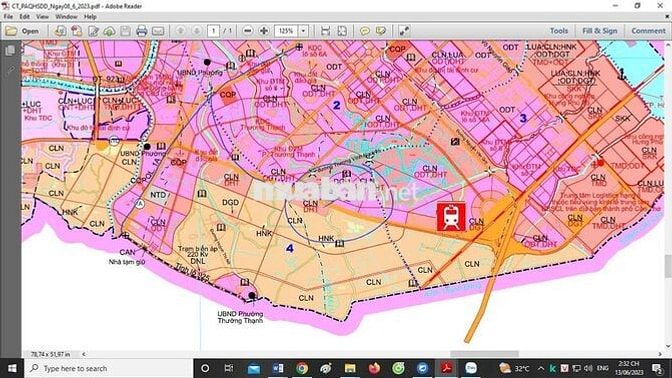Add a sticky note comment icon
The width and height of the screenshot is (672, 378).
[365, 31]
